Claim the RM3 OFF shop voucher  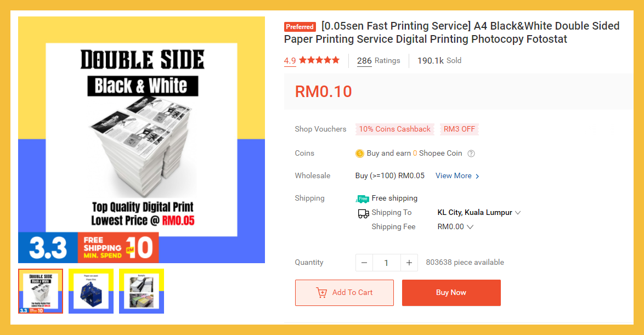459,129
